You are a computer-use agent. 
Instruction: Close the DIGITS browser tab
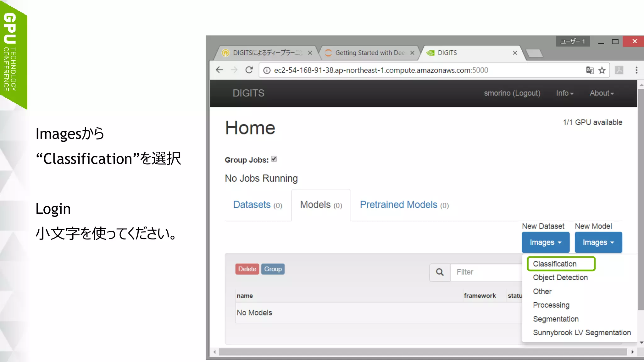pyautogui.click(x=515, y=53)
